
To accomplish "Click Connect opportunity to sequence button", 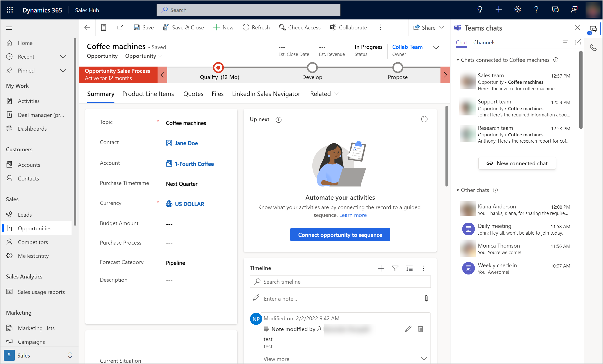I will coord(340,235).
